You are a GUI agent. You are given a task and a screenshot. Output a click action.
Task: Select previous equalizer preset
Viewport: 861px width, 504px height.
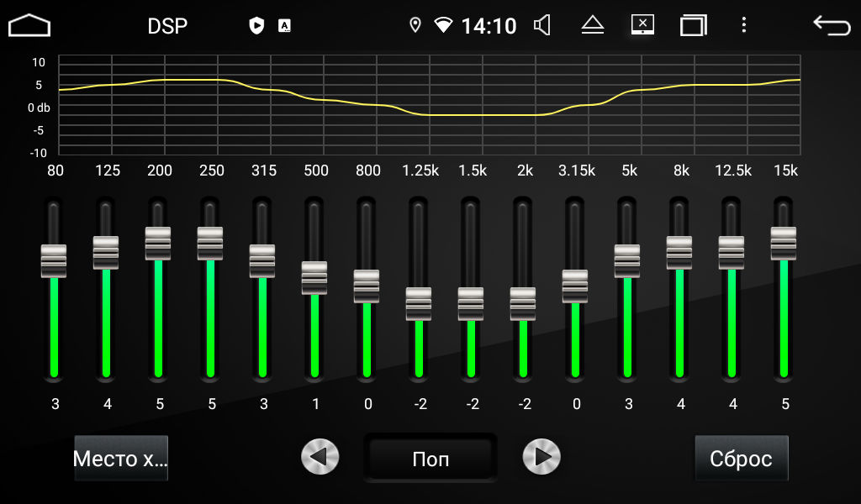320,457
